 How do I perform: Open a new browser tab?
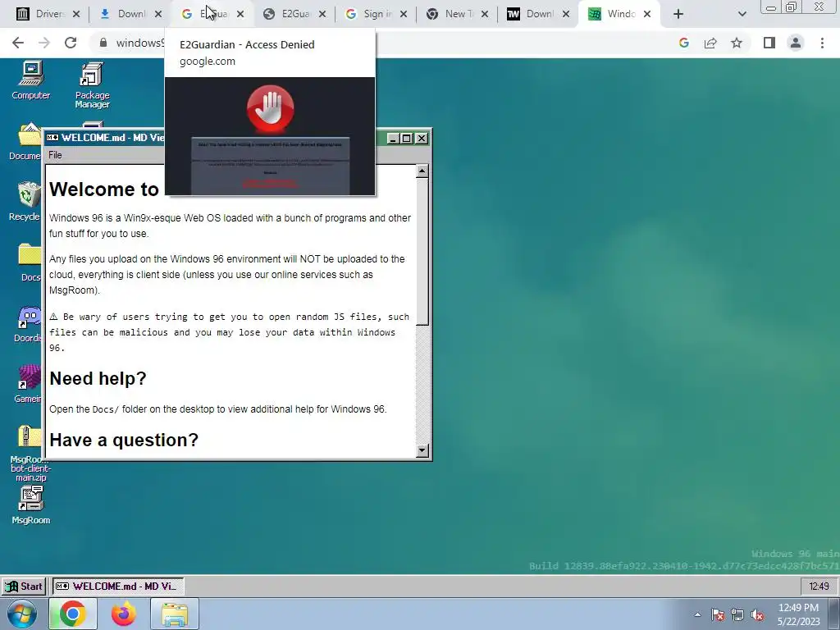[x=678, y=14]
